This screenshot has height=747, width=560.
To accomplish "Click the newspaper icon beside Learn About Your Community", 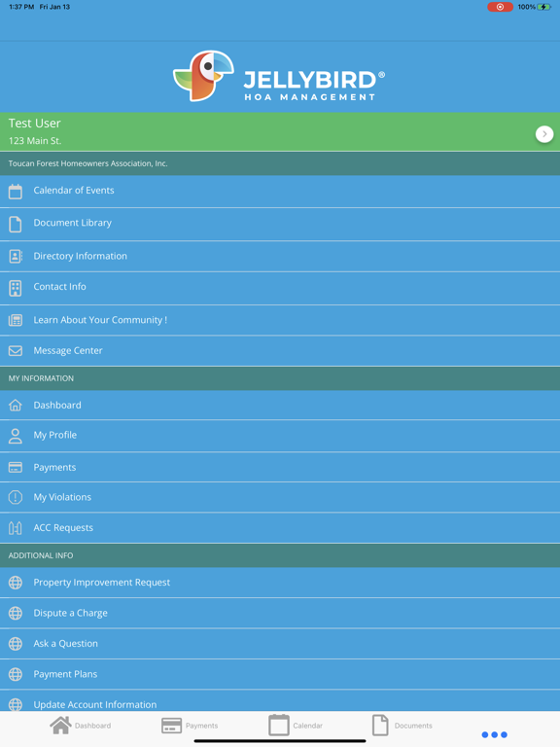I will click(16, 320).
